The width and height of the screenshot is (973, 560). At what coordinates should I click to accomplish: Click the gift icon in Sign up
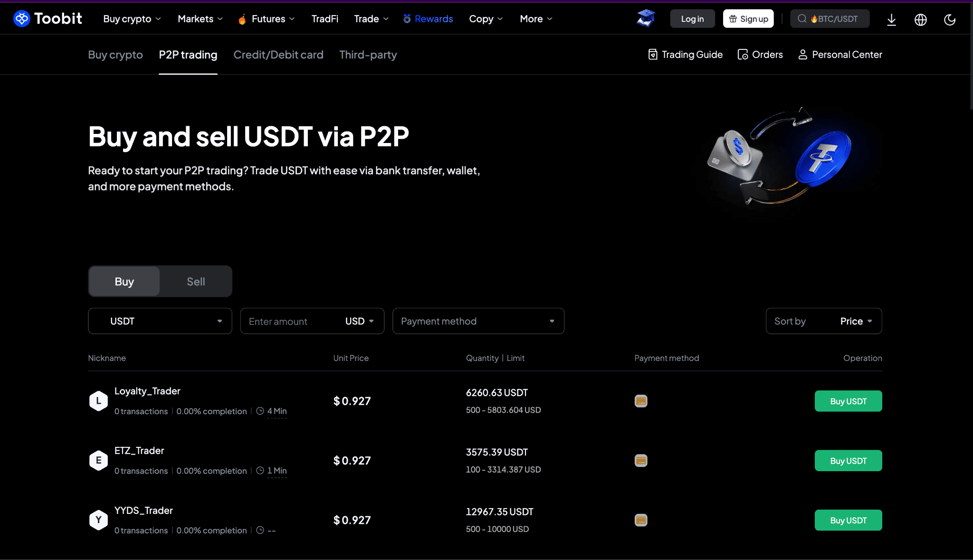(x=733, y=19)
